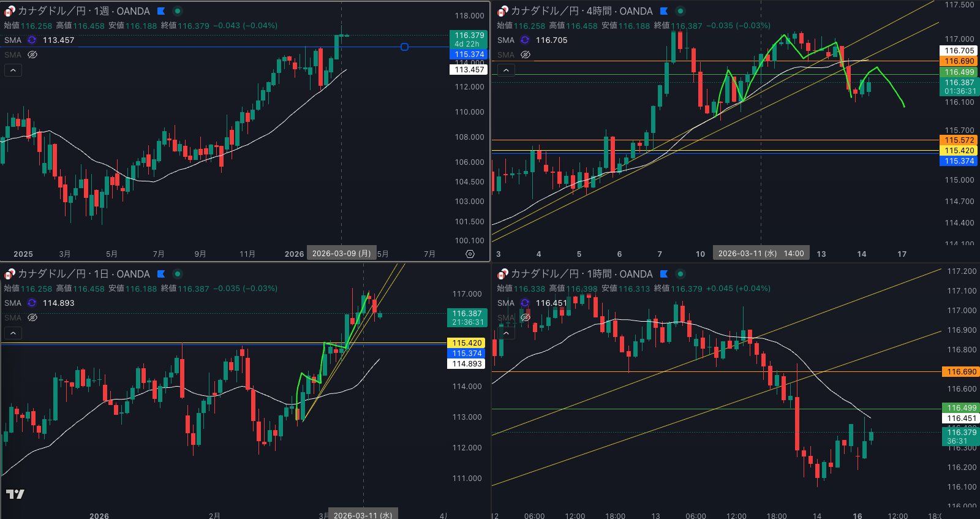The image size is (980, 519).
Task: Select the blue horizontal line handle on weekly chart
Action: 404,47
